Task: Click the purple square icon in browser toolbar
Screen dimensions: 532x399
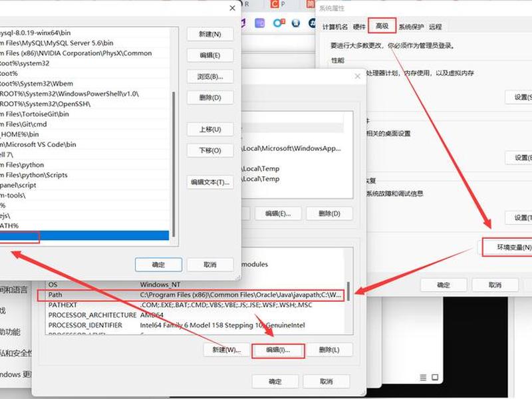Action: pos(259,23)
